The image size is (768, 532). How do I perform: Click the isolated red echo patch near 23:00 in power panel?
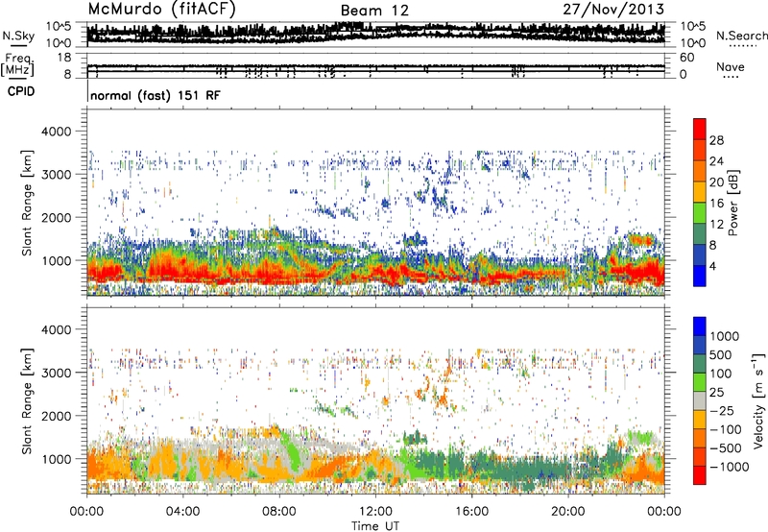coord(640,240)
